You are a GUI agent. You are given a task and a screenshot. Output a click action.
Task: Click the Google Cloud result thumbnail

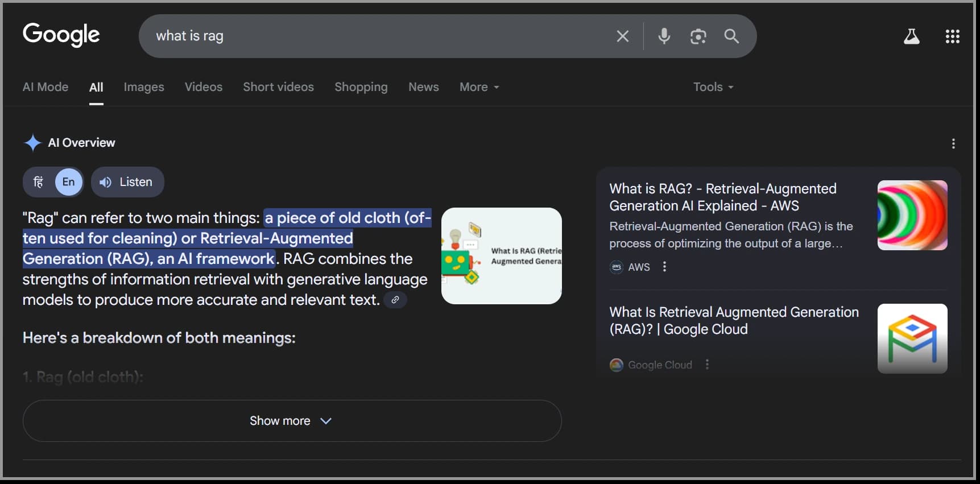coord(912,338)
